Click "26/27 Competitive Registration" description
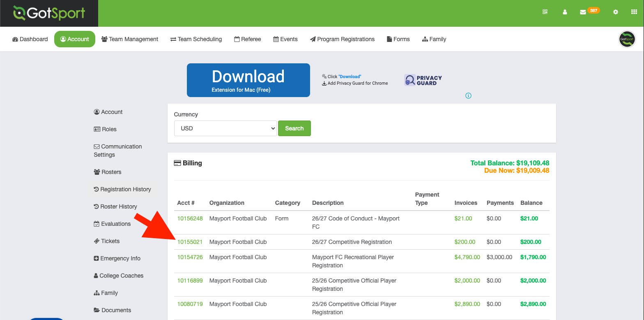The width and height of the screenshot is (644, 320). point(352,242)
